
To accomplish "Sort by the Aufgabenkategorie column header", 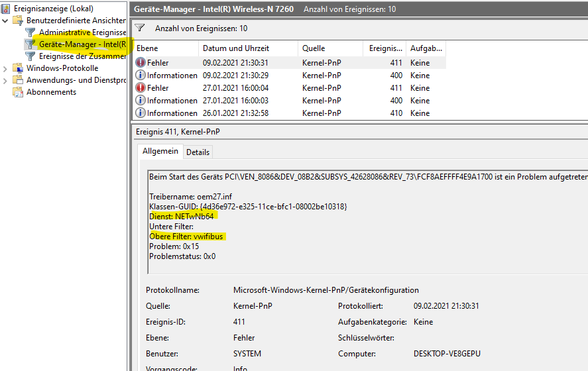I will [426, 48].
